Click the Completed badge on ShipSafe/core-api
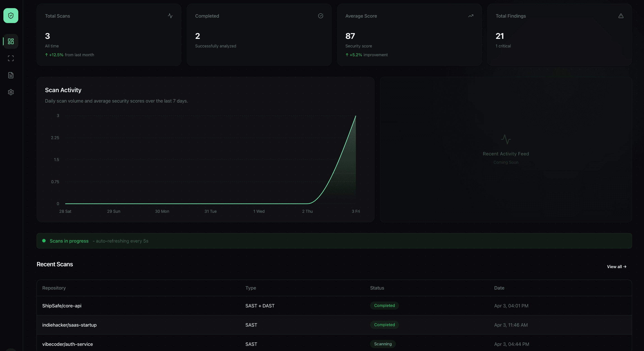Screen dimensions: 644x351 [384, 306]
